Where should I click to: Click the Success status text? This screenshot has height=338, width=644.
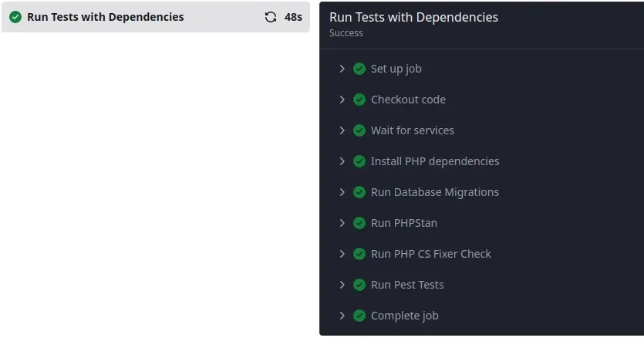346,33
